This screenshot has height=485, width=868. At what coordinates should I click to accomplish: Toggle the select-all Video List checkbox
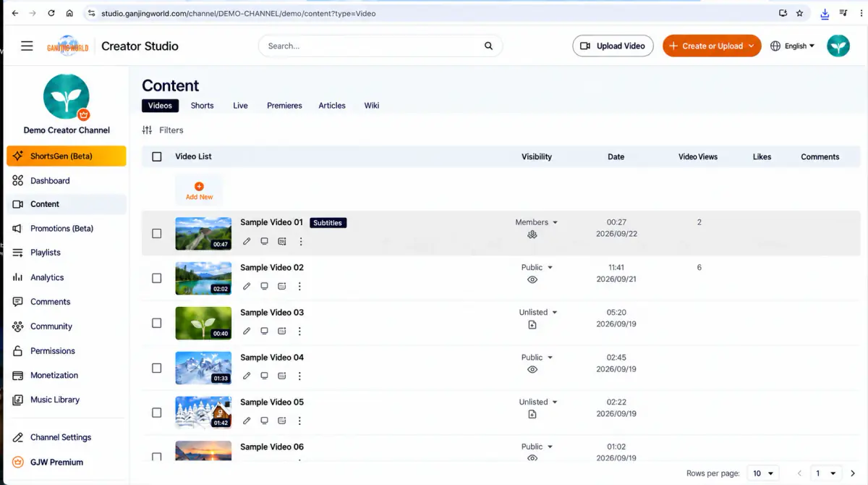click(157, 156)
